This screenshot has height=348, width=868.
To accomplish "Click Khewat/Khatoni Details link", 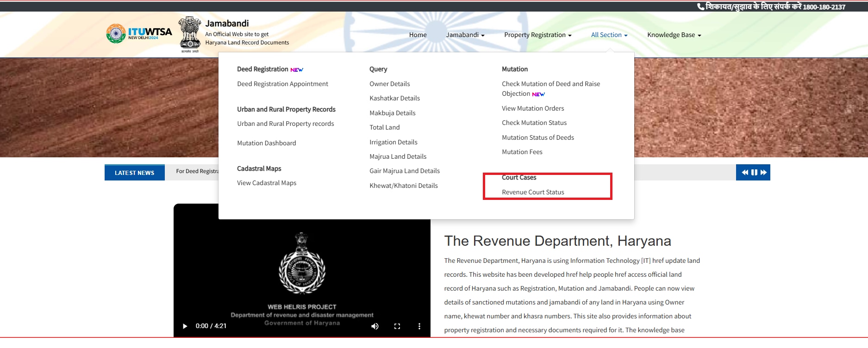I will pos(403,186).
